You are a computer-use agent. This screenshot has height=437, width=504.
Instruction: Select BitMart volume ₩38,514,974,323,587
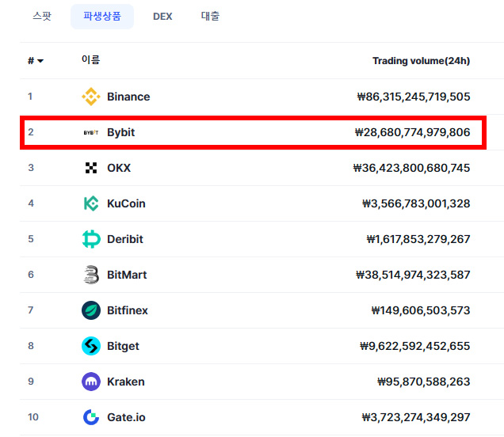[413, 275]
